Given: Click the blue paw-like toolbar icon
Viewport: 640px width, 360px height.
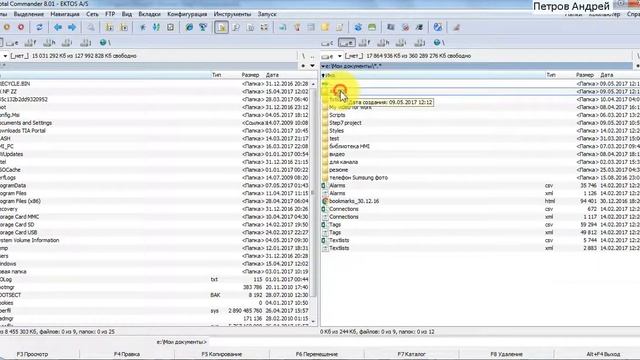Looking at the screenshot, I should 358,27.
